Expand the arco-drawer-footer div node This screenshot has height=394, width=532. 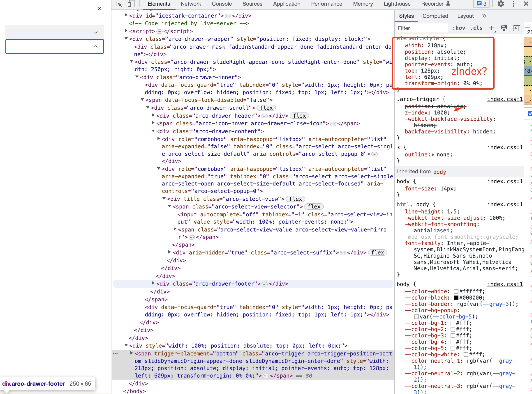click(153, 284)
